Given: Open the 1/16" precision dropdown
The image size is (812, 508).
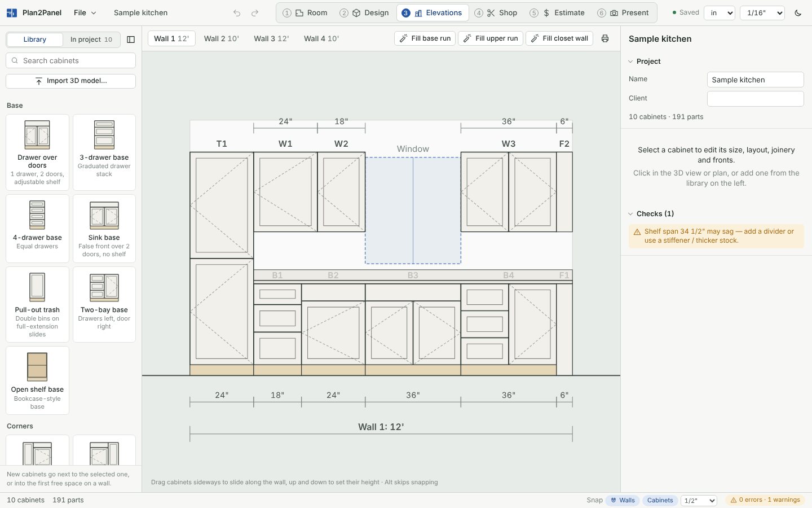Looking at the screenshot, I should 764,13.
